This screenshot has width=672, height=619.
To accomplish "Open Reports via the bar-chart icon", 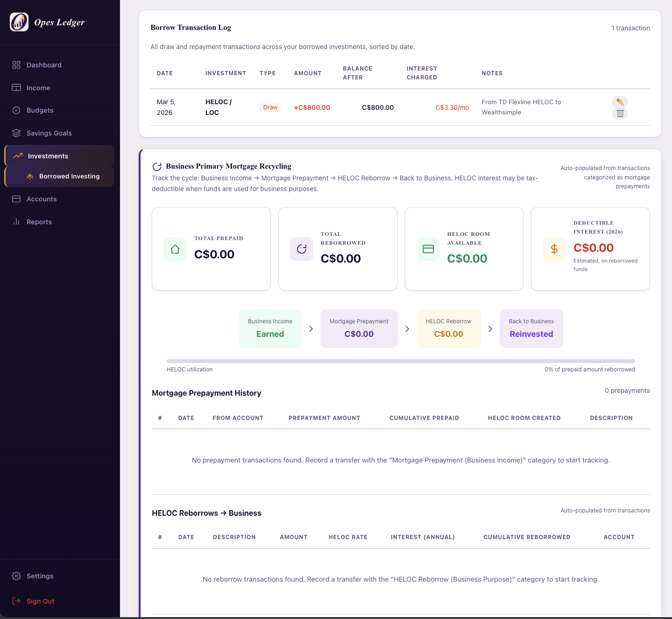I will pos(16,221).
